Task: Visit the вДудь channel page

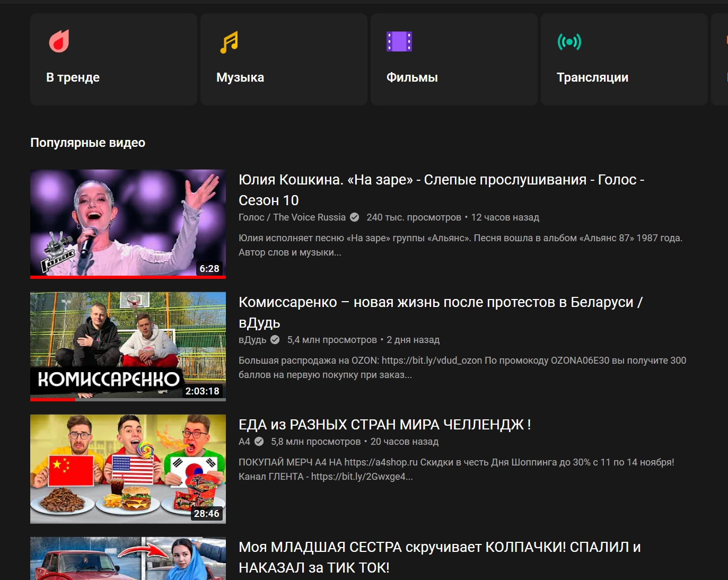Action: pyautogui.click(x=252, y=340)
